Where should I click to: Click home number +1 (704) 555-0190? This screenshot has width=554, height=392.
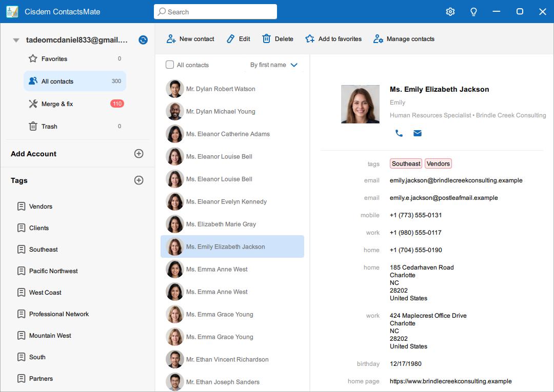tap(415, 250)
